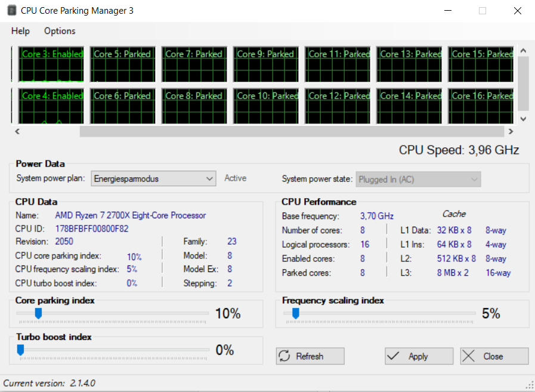535x392 pixels.
Task: Click the checkmark icon on Apply
Action: [x=393, y=356]
